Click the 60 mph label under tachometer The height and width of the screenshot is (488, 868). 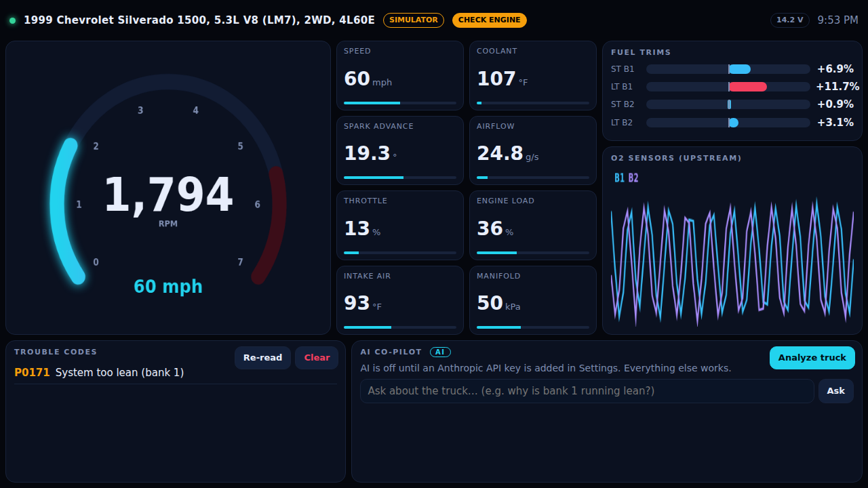coord(168,287)
